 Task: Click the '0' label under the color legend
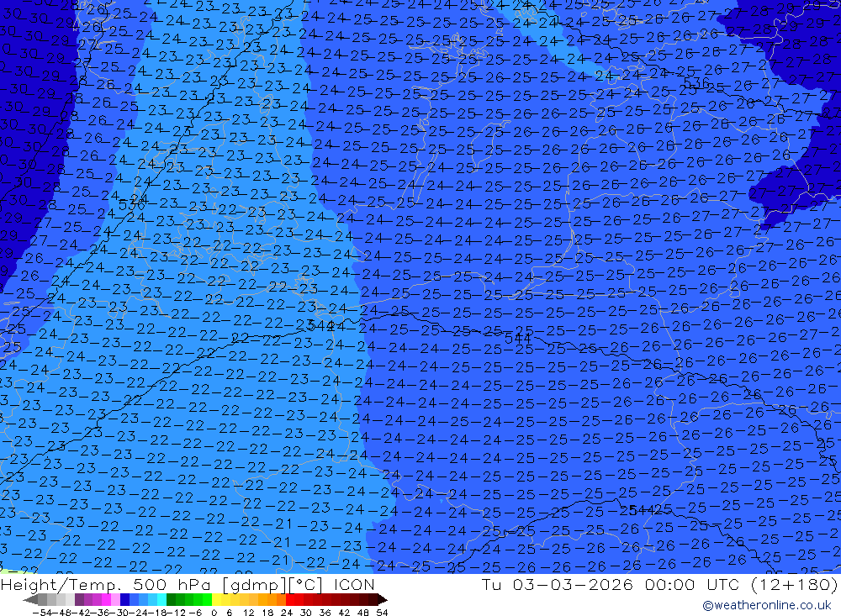click(x=214, y=613)
